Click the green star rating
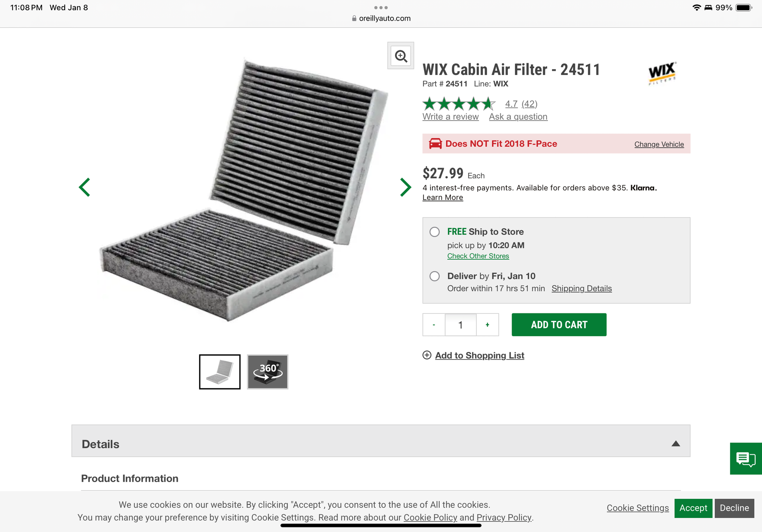This screenshot has height=532, width=762. pyautogui.click(x=459, y=104)
